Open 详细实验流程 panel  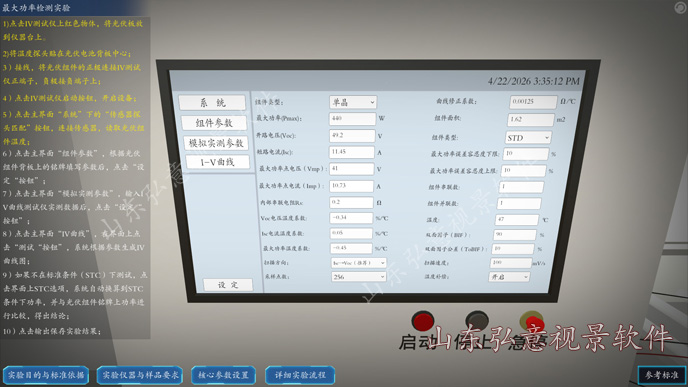coord(300,376)
